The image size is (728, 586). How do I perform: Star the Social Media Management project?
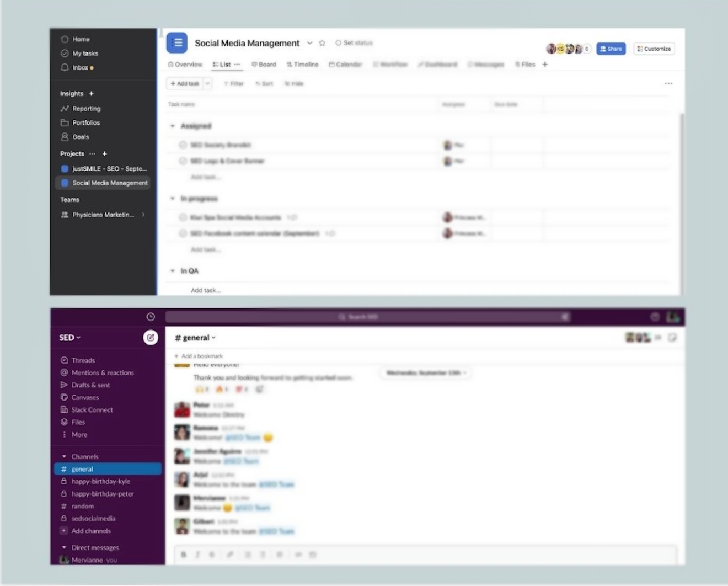322,43
